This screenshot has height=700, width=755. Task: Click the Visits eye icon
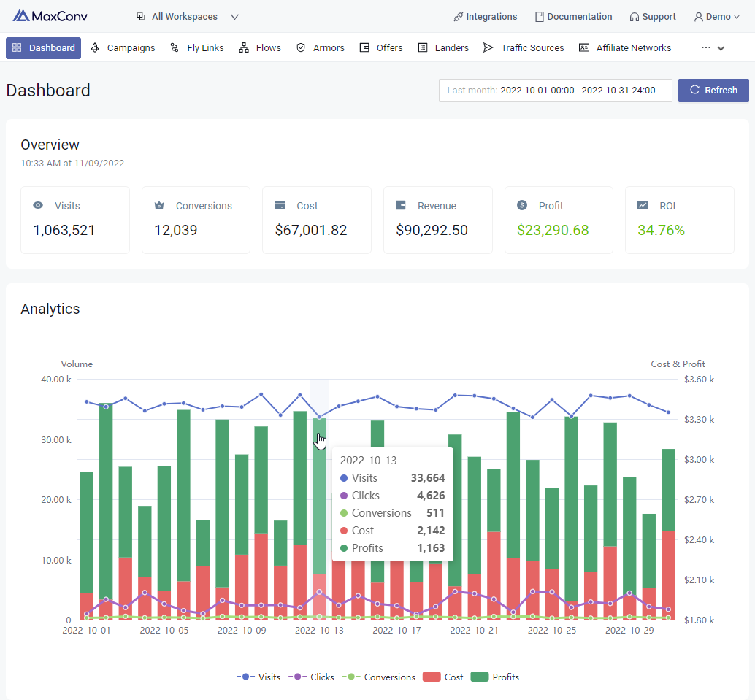[x=38, y=206]
